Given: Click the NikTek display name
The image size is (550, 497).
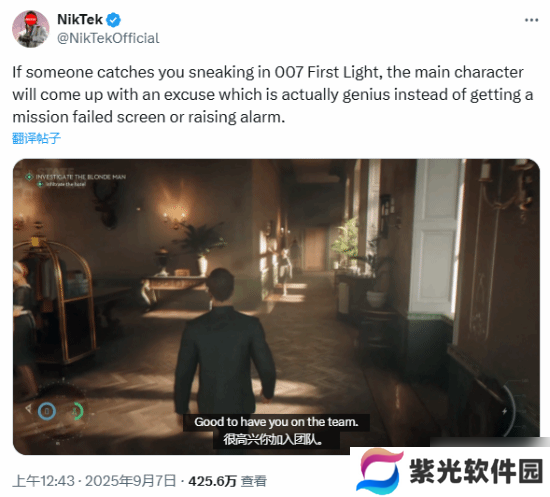Looking at the screenshot, I should tap(80, 20).
